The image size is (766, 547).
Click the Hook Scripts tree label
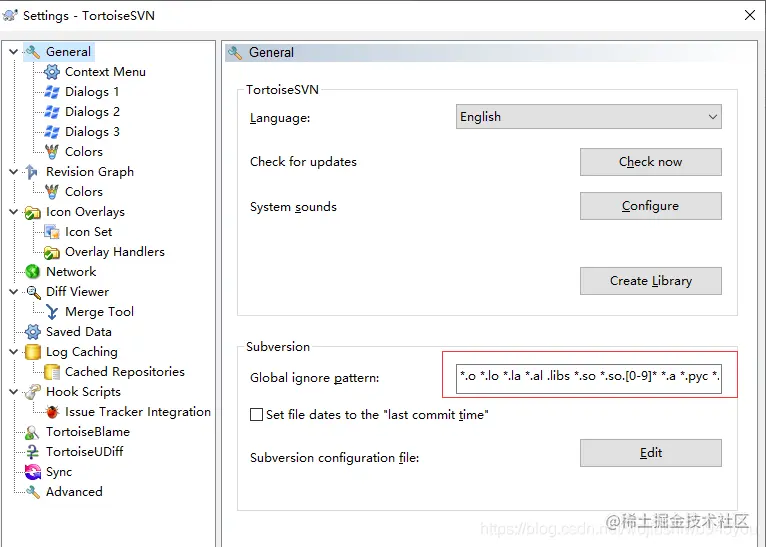click(x=83, y=392)
